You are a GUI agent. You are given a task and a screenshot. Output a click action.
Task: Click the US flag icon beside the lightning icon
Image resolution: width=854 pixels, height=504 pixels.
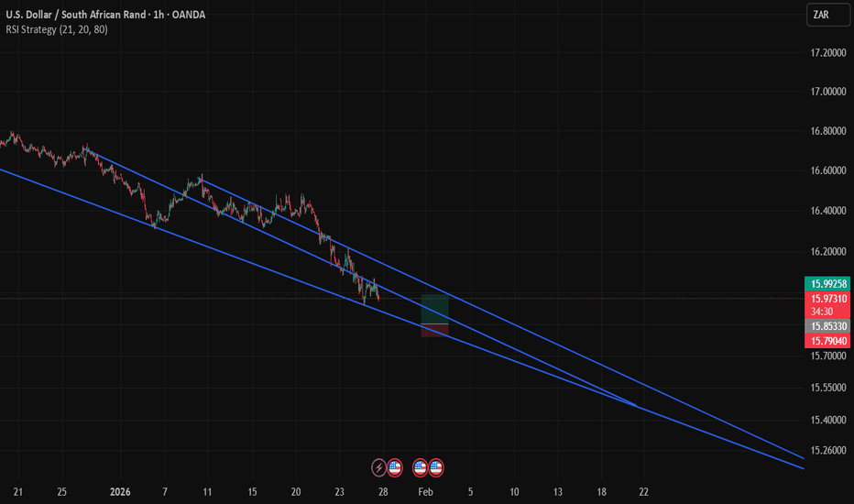pos(395,467)
